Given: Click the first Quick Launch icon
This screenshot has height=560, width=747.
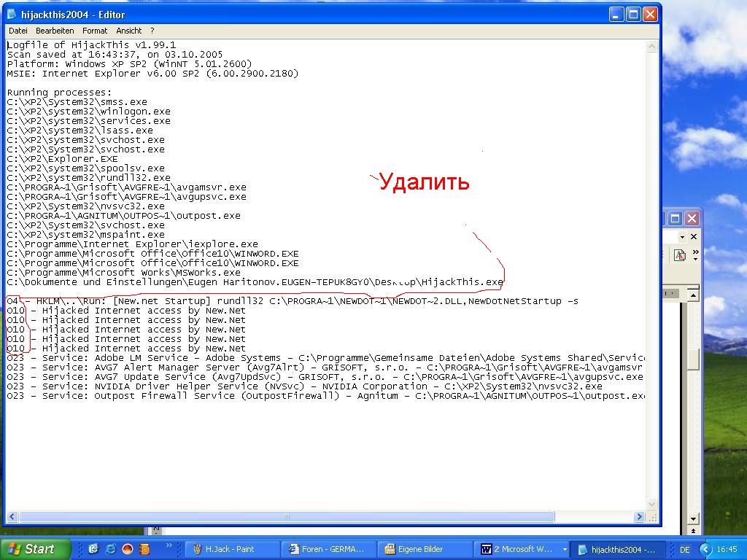Looking at the screenshot, I should click(93, 549).
